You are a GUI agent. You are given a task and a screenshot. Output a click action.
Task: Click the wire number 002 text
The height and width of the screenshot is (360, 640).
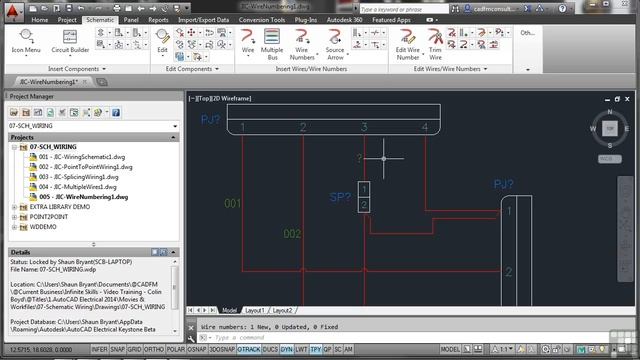click(x=292, y=233)
